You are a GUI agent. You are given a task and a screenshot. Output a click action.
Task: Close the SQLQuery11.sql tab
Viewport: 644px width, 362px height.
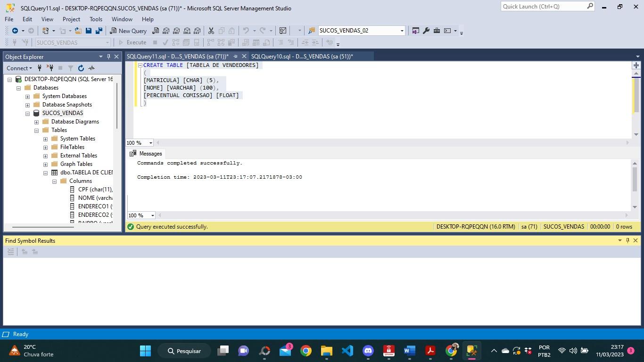244,56
